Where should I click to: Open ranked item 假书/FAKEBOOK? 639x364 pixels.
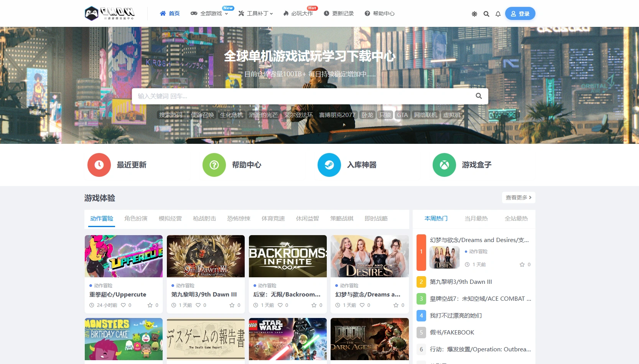pos(452,333)
